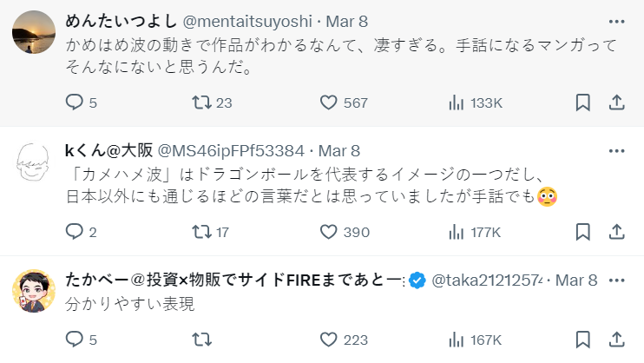
Task: Like the tweet with 567 likes
Action: pyautogui.click(x=328, y=102)
